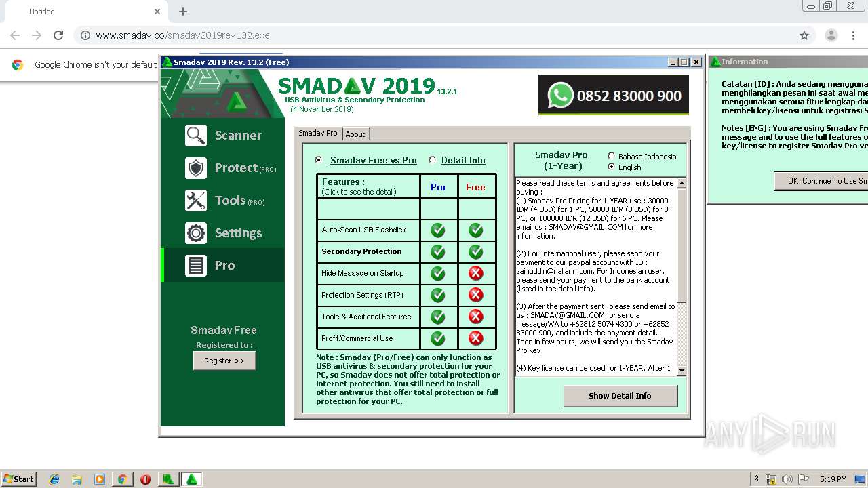
Task: Click the Hide Message on Startup feature
Action: (x=368, y=273)
